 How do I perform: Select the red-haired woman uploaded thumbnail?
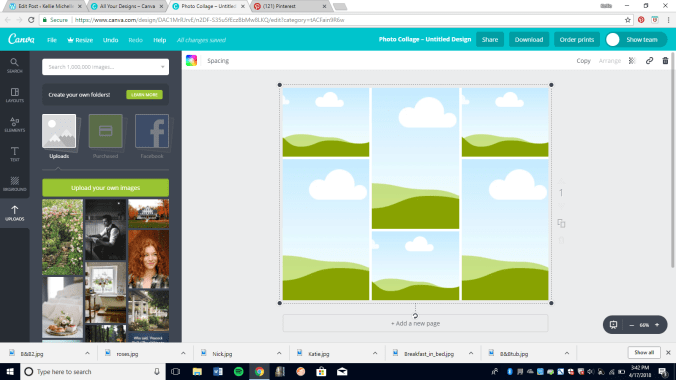(148, 259)
